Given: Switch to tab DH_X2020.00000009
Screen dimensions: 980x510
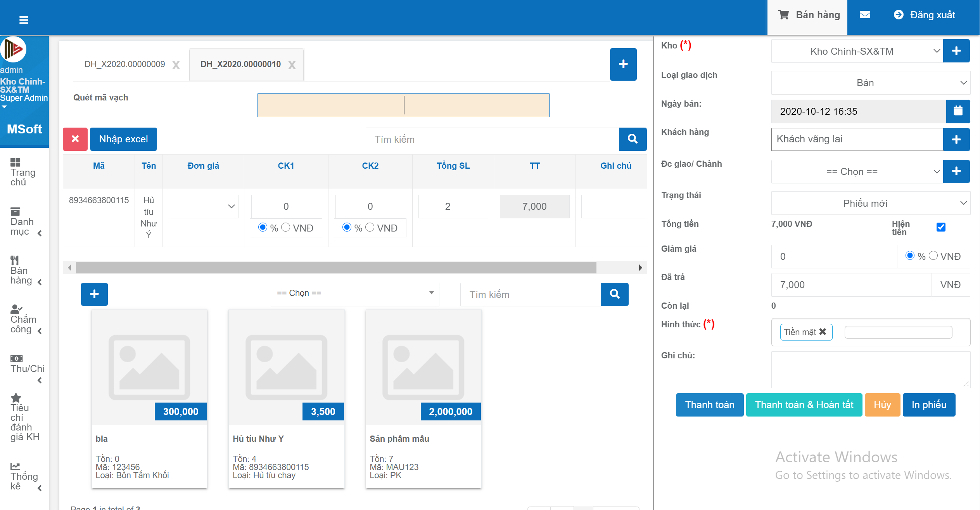Looking at the screenshot, I should pyautogui.click(x=124, y=64).
